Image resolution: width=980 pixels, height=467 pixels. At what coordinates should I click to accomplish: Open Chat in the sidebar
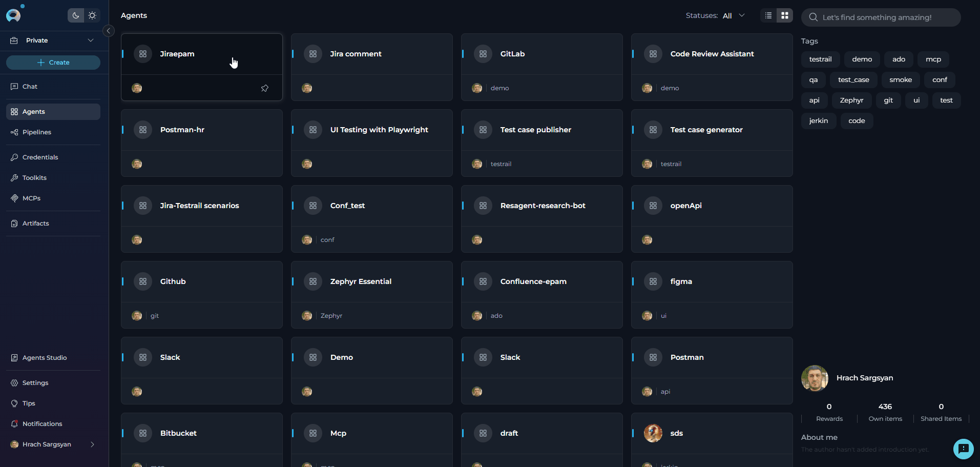click(53, 87)
